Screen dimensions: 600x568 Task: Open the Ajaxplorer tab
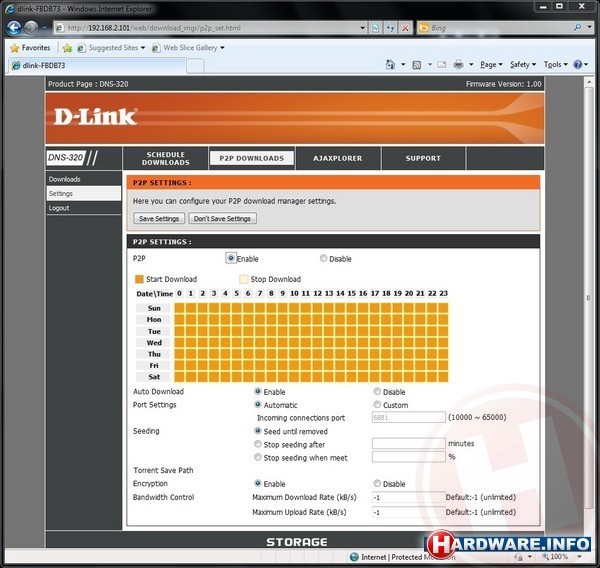pos(338,158)
